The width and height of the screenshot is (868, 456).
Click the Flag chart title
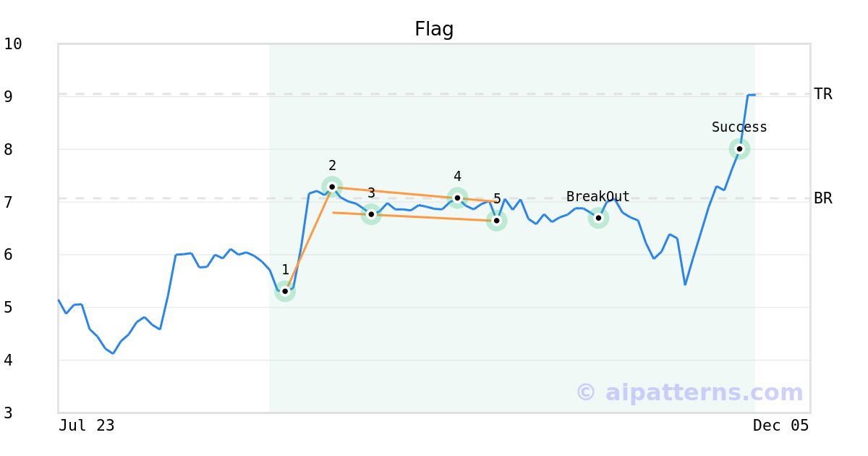pyautogui.click(x=434, y=30)
